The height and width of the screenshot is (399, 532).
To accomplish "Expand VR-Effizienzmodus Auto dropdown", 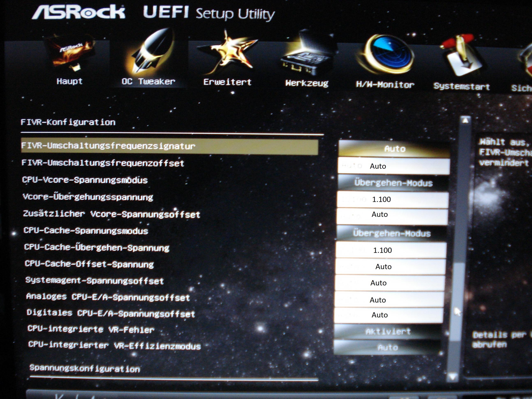I will point(387,347).
